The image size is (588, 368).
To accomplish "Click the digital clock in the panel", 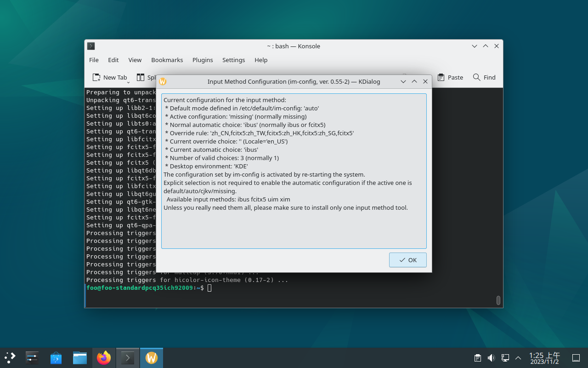I will pos(544,358).
